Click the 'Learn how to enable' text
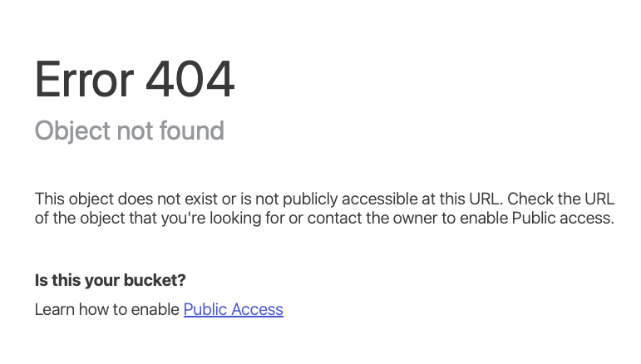Viewport: 641px width, 364px height. [106, 309]
